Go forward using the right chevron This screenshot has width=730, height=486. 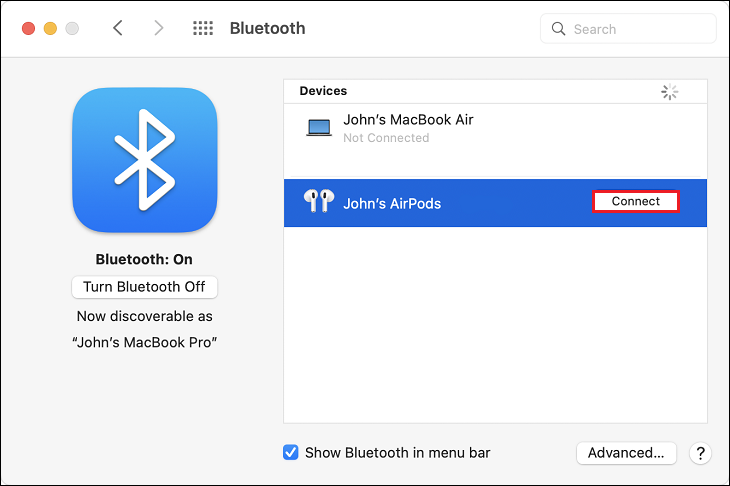(x=158, y=28)
